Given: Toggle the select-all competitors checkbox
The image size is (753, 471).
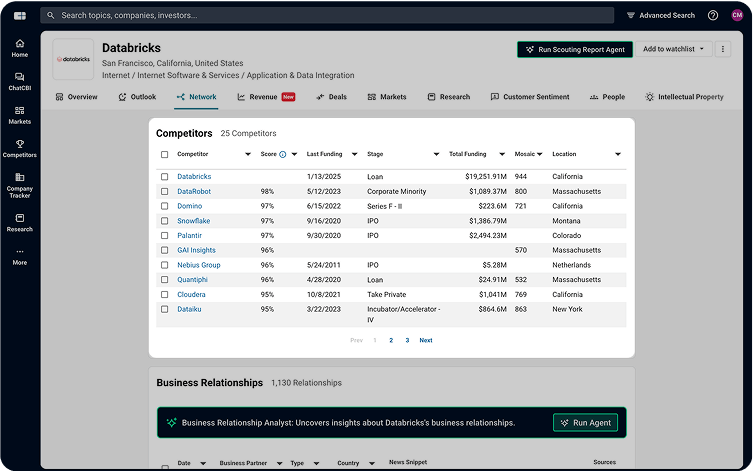Looking at the screenshot, I should pyautogui.click(x=165, y=154).
